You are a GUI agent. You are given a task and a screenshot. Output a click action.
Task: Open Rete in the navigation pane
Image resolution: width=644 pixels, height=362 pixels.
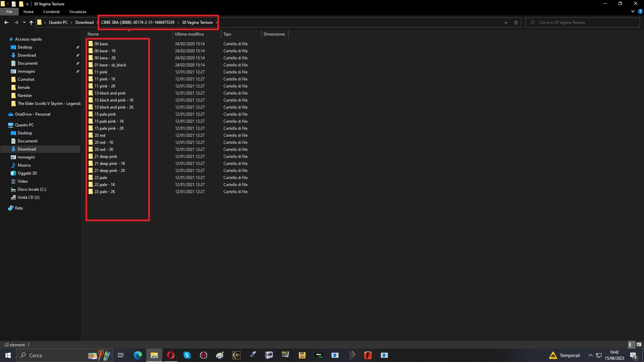[x=19, y=208]
